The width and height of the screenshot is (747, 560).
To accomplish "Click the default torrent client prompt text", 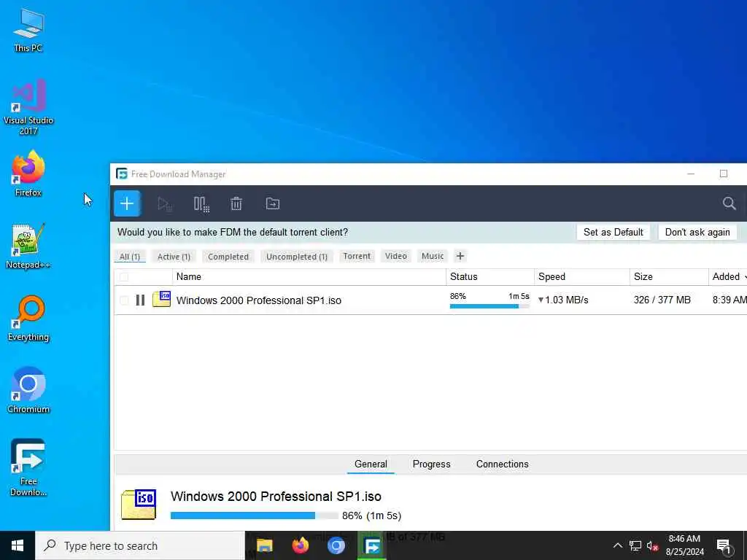I will [x=233, y=233].
